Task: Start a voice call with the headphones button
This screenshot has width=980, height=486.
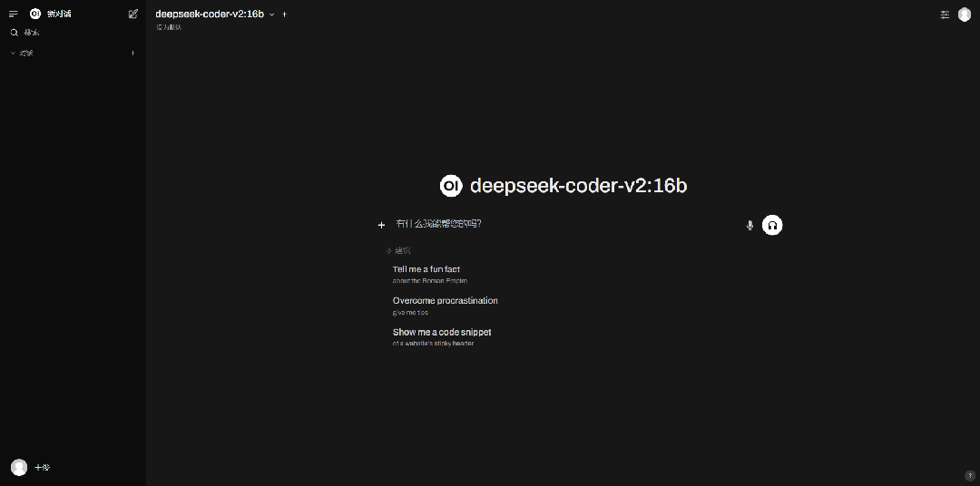Action: point(772,225)
